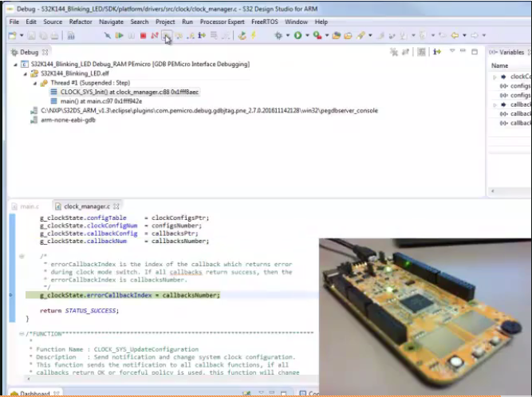The width and height of the screenshot is (532, 397).
Task: Click the Name column header in Variables
Action: pyautogui.click(x=500, y=66)
